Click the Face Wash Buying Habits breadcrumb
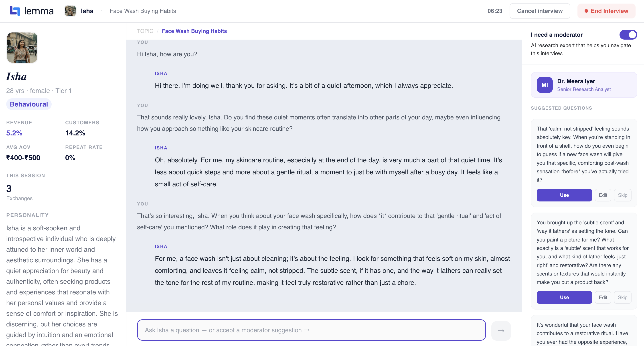The width and height of the screenshot is (644, 346). coord(194,31)
